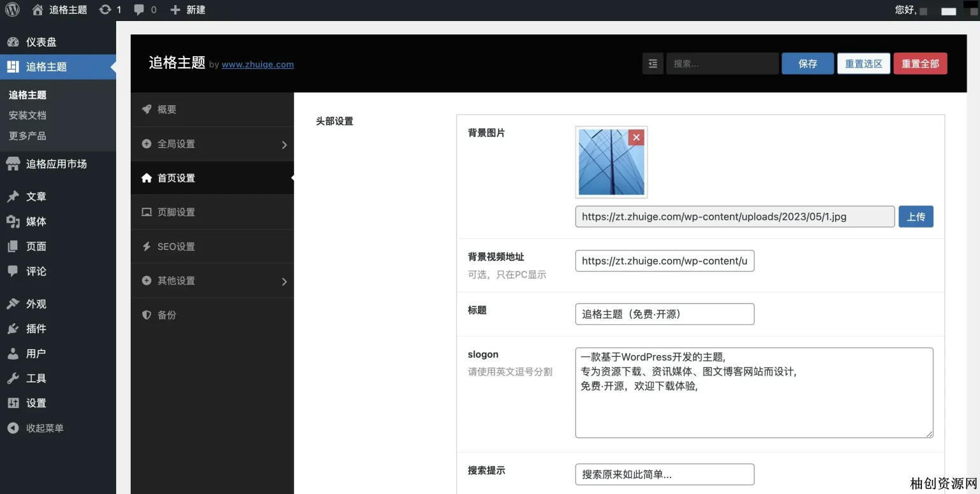This screenshot has height=494, width=980.
Task: Switch to the 页脚设置 tab
Action: [x=176, y=212]
